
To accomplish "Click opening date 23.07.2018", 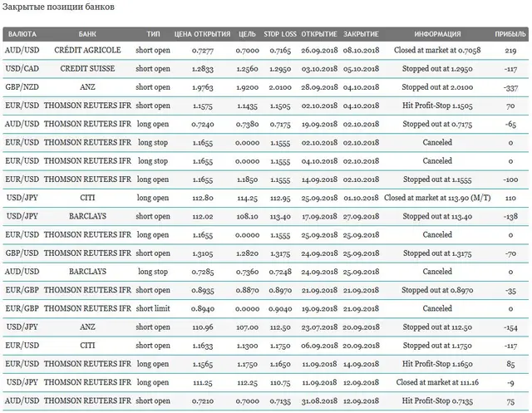I will (x=319, y=327).
